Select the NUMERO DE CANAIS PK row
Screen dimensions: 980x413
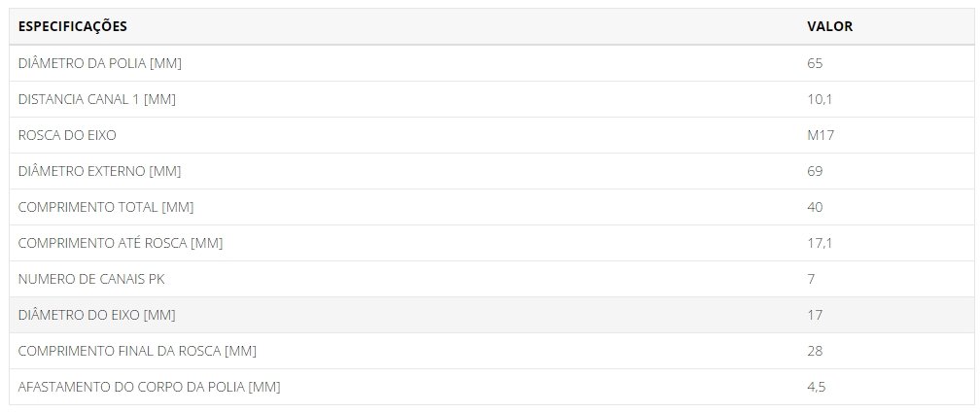tap(490, 279)
